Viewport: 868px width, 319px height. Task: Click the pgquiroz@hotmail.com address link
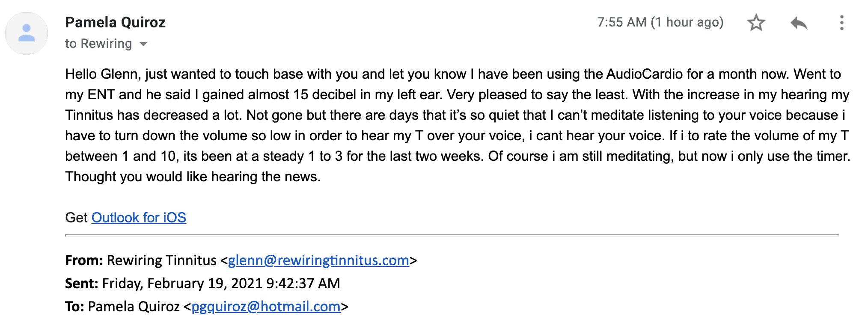(x=266, y=307)
